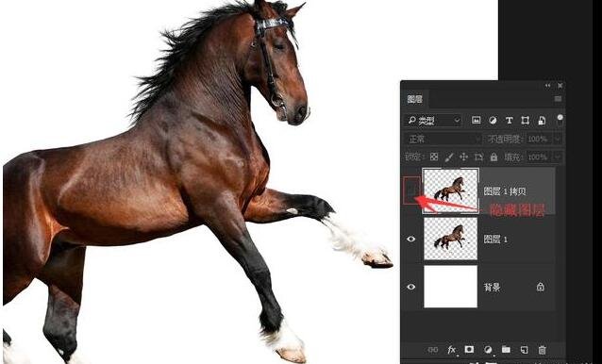Click the 不透明度 opacity label
The height and width of the screenshot is (364, 602).
point(505,139)
